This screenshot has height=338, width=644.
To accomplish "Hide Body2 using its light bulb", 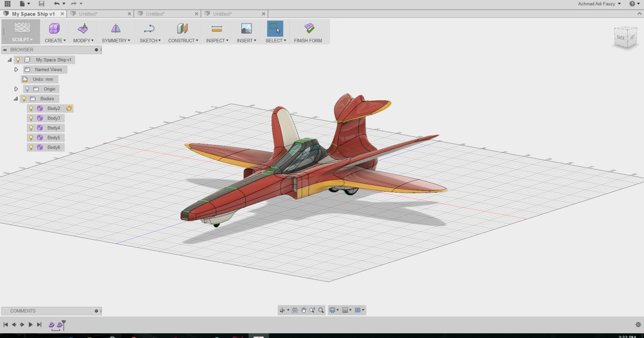I will (31, 108).
